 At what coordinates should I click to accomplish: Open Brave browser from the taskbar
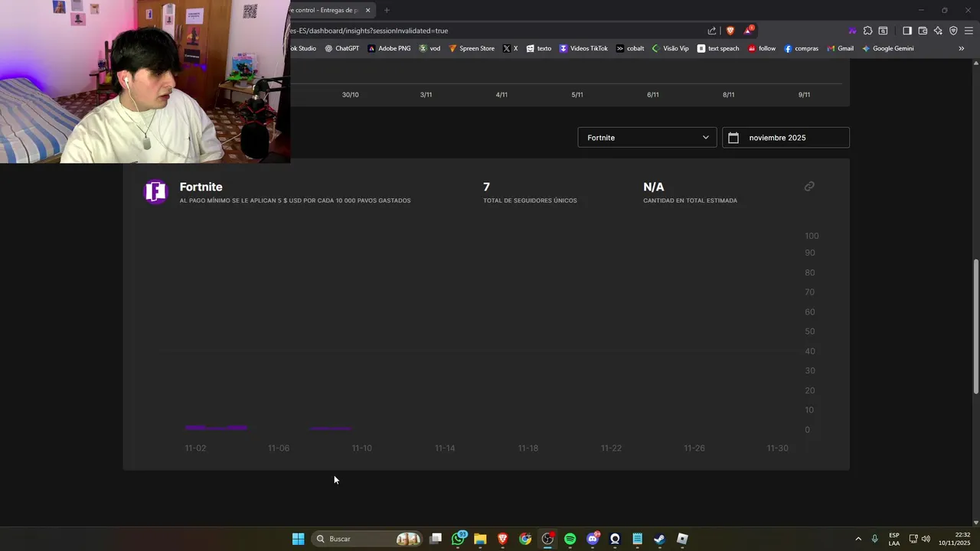tap(503, 539)
